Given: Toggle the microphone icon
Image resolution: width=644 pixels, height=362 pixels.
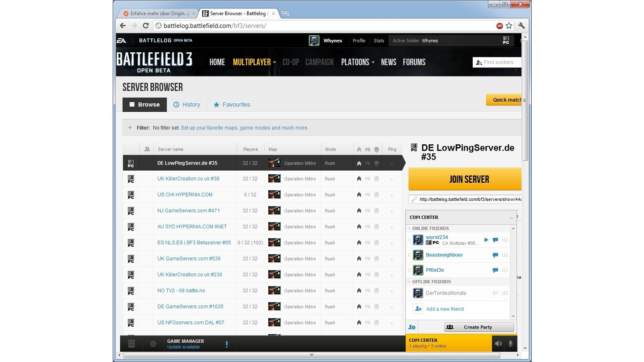Looking at the screenshot, I should point(510,344).
